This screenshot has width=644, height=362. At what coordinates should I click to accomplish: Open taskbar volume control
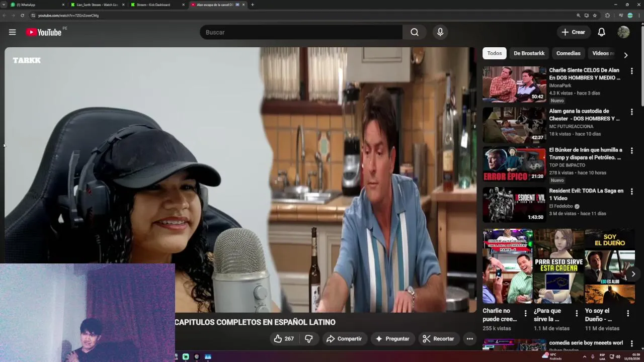[618, 356]
